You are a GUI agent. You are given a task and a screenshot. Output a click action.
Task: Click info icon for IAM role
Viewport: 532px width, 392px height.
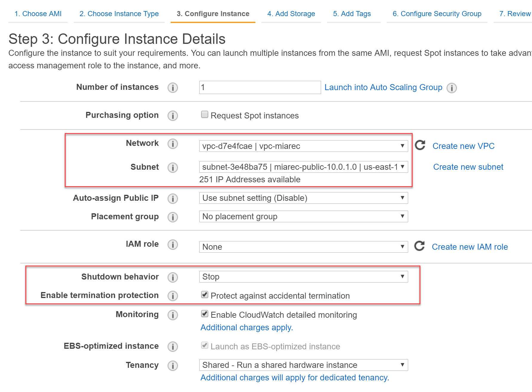pos(173,245)
